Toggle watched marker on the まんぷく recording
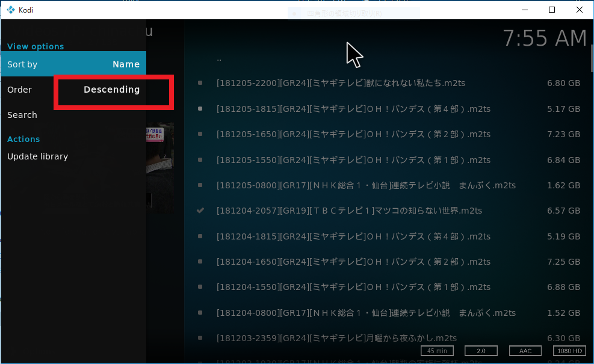The image size is (594, 364). (x=200, y=185)
